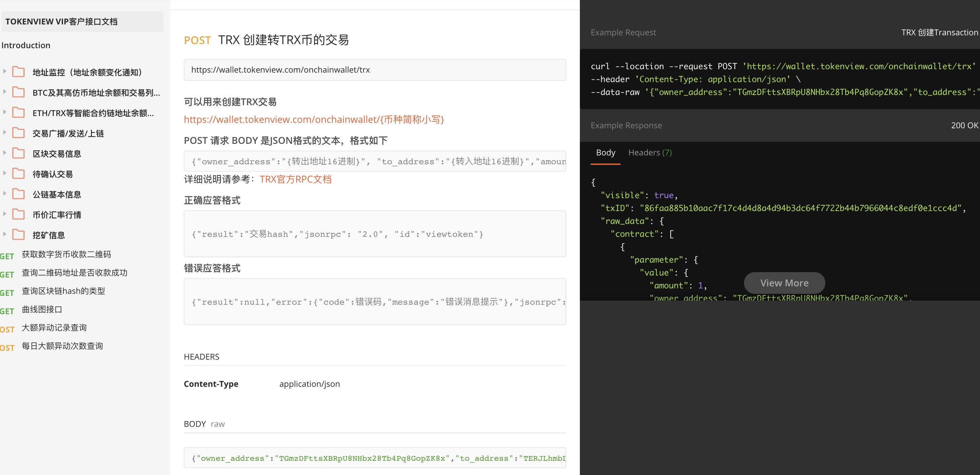Click the 正确应答格式 result code block
This screenshot has width=980, height=475.
pyautogui.click(x=375, y=234)
